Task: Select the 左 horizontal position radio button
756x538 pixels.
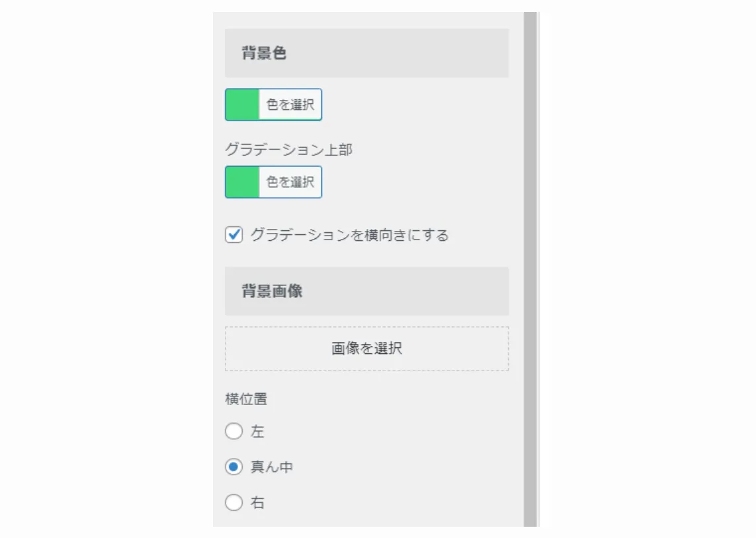Action: point(232,431)
